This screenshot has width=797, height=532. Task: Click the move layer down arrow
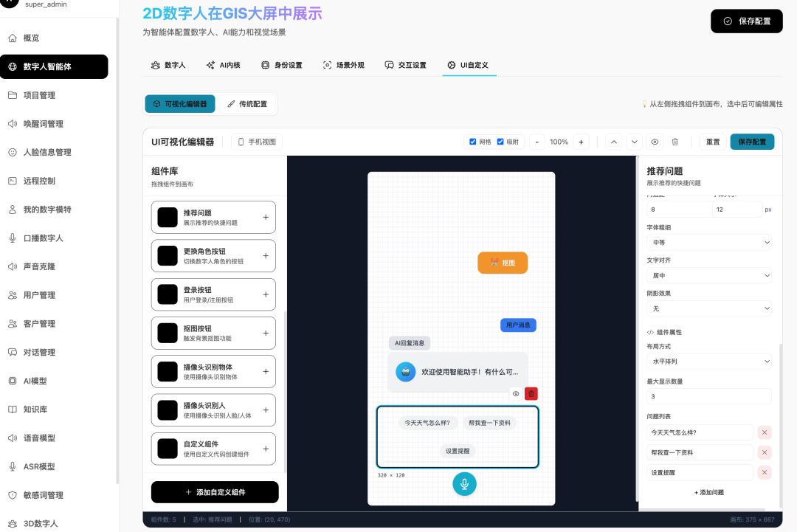(x=634, y=142)
